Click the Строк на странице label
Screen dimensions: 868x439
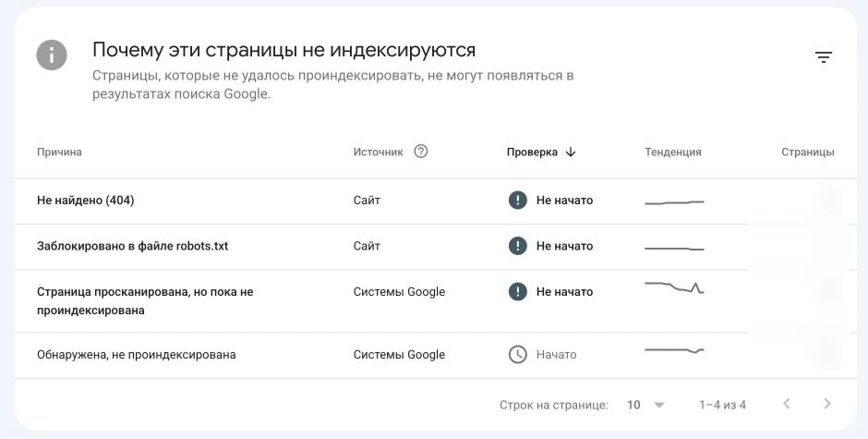(x=553, y=405)
